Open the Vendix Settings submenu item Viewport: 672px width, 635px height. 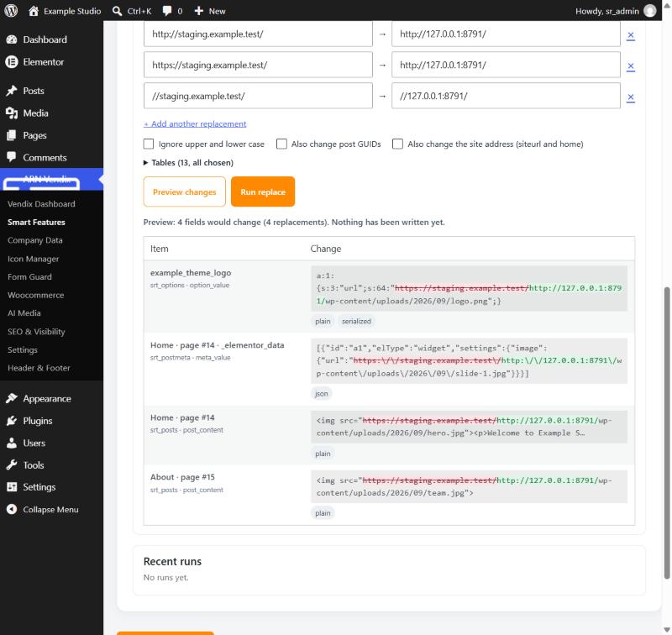[x=23, y=349]
